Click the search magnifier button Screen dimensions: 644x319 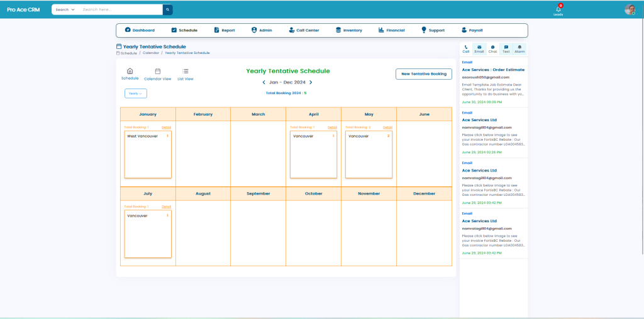[167, 9]
